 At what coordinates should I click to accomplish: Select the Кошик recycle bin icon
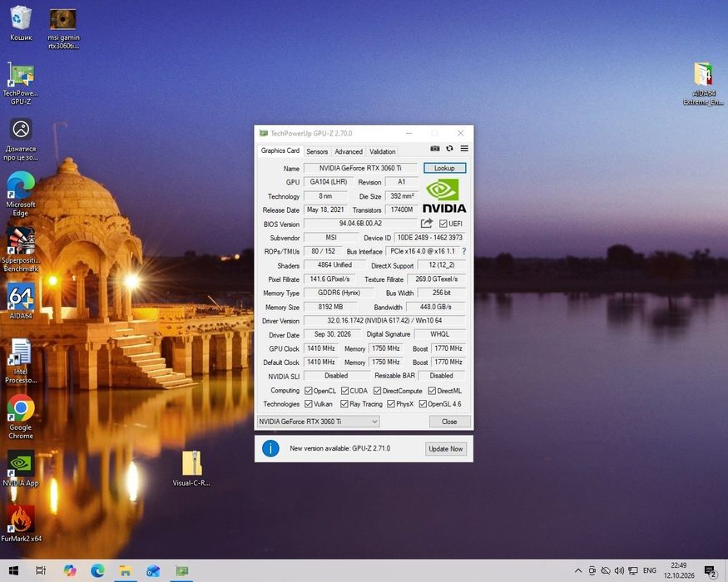point(21,23)
